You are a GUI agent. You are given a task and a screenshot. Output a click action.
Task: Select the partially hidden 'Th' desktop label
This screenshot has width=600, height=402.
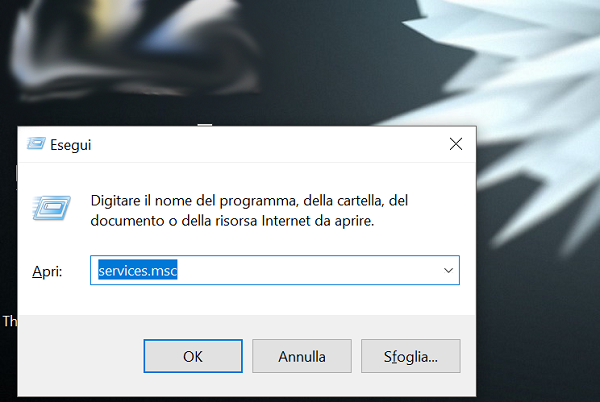click(x=10, y=321)
